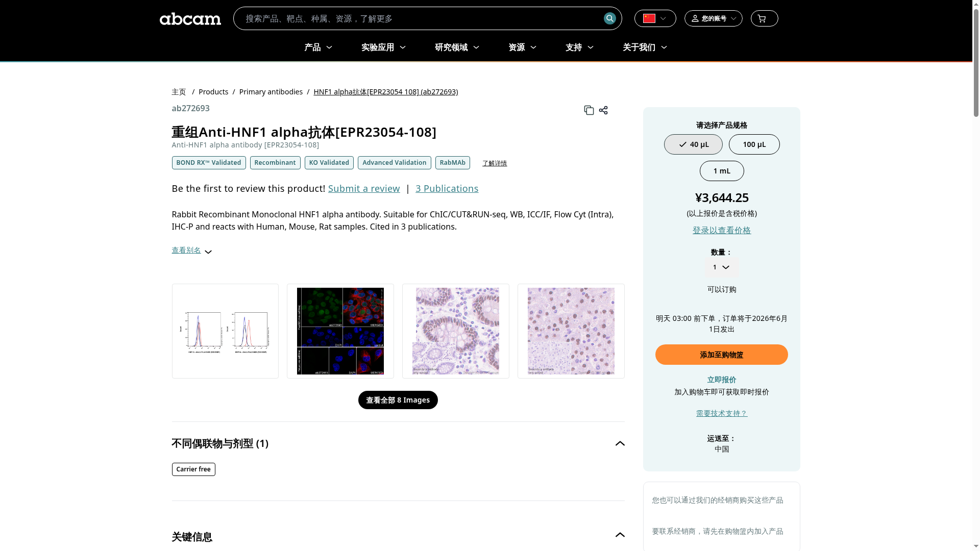Viewport: 980px width, 551px height.
Task: Open the quantity dropdown
Action: pos(722,267)
